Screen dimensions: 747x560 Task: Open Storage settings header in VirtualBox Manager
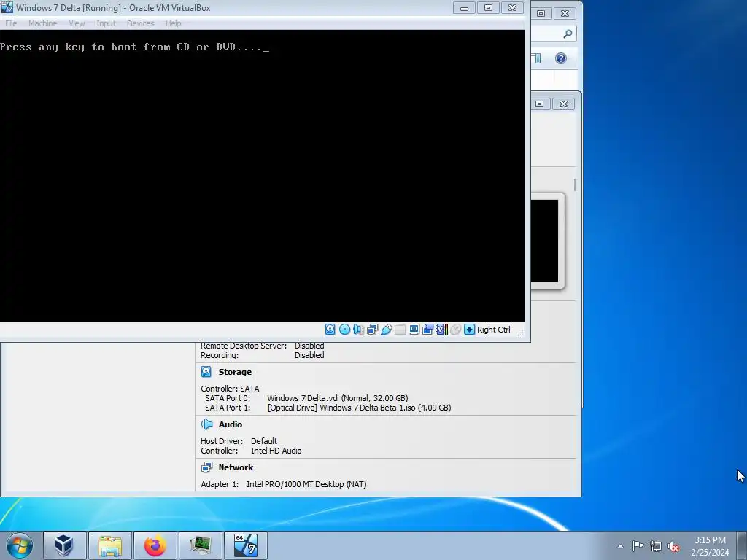[x=235, y=372]
